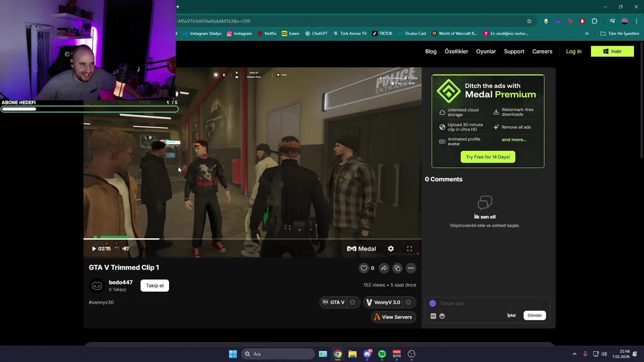This screenshot has height=362, width=644.
Task: Open the World of Warcraft bookmark
Action: 455,34
